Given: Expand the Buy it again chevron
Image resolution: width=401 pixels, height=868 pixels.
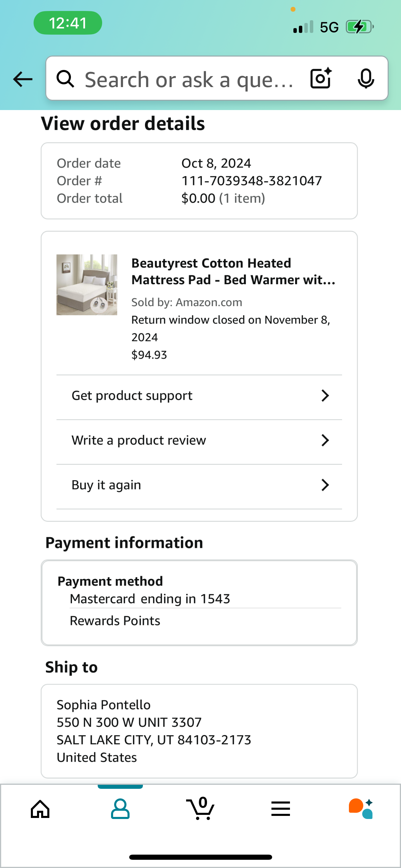Looking at the screenshot, I should pyautogui.click(x=325, y=485).
